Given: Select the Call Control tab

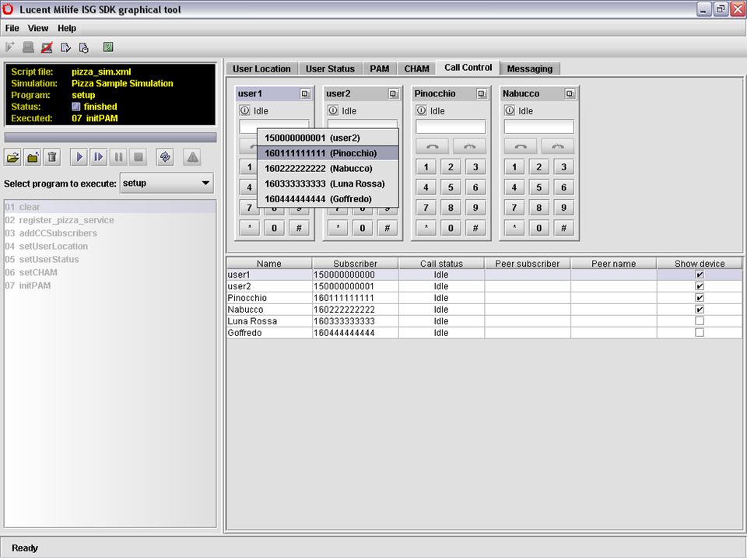Looking at the screenshot, I should (x=468, y=68).
